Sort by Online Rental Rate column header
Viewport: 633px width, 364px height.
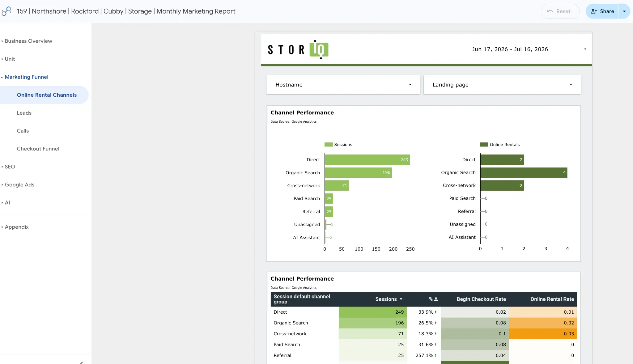pos(552,299)
